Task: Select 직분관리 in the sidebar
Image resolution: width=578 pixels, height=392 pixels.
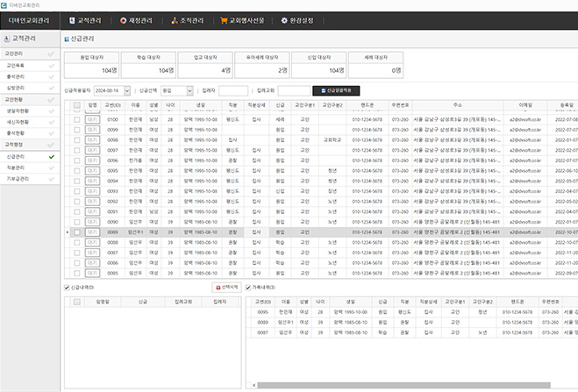Action: (x=18, y=167)
